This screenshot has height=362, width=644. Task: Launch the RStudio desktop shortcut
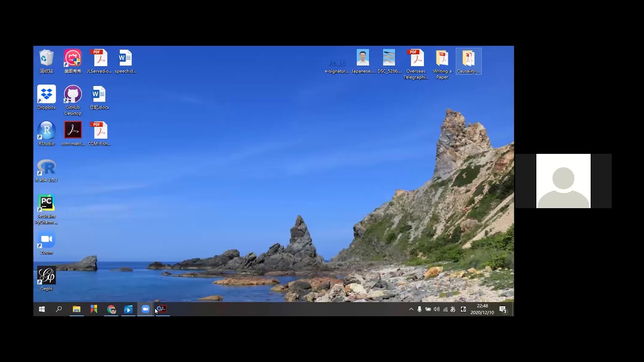pos(46,134)
